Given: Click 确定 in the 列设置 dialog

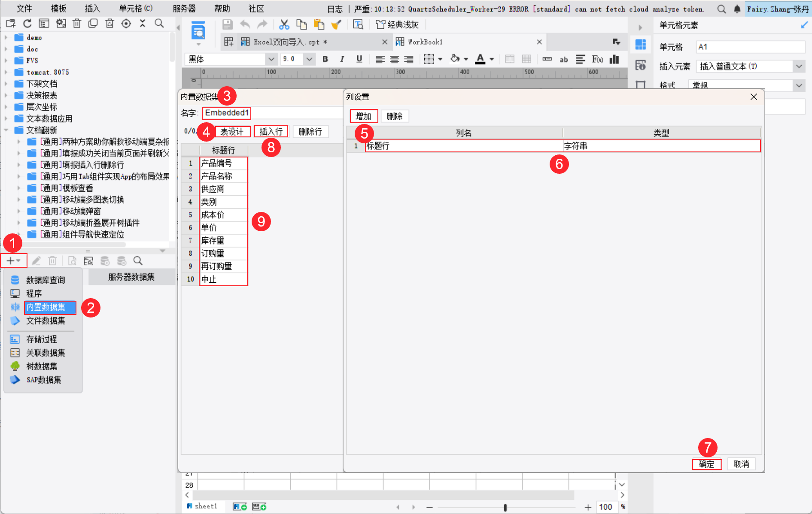Looking at the screenshot, I should 706,464.
